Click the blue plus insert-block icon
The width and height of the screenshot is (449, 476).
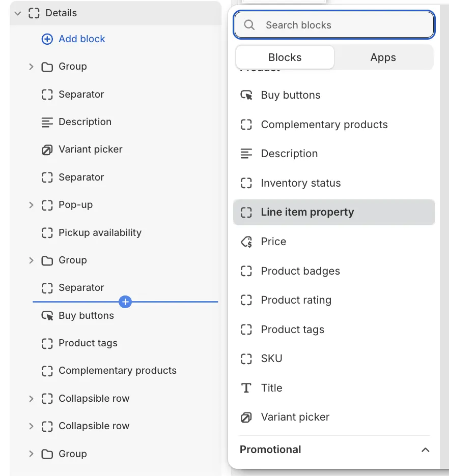point(125,302)
